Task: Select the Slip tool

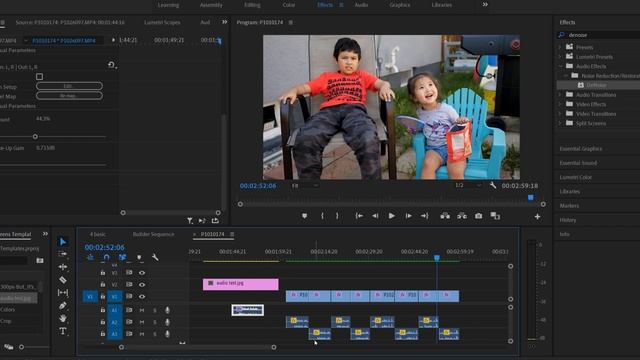Action: pyautogui.click(x=63, y=293)
